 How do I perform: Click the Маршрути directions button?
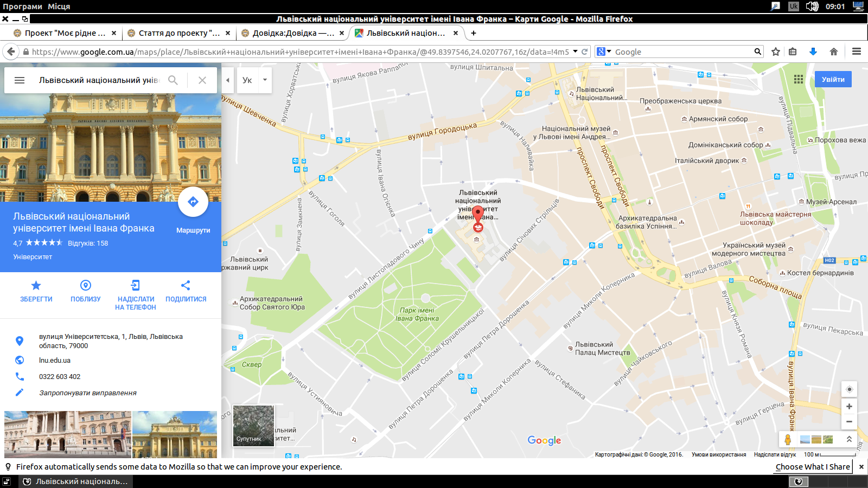coord(193,202)
